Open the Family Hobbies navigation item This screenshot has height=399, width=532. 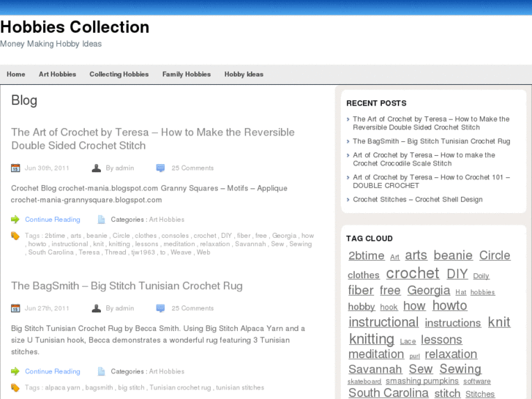click(x=186, y=74)
